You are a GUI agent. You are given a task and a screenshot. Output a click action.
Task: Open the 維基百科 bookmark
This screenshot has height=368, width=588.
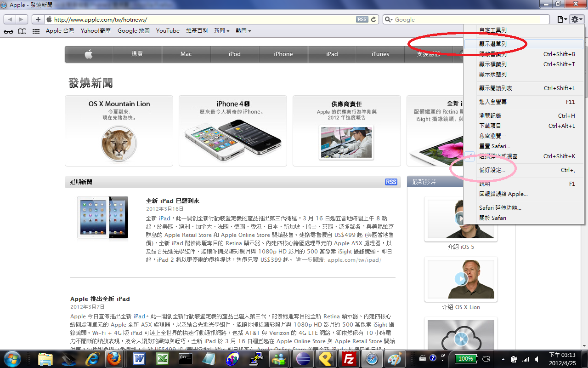197,31
